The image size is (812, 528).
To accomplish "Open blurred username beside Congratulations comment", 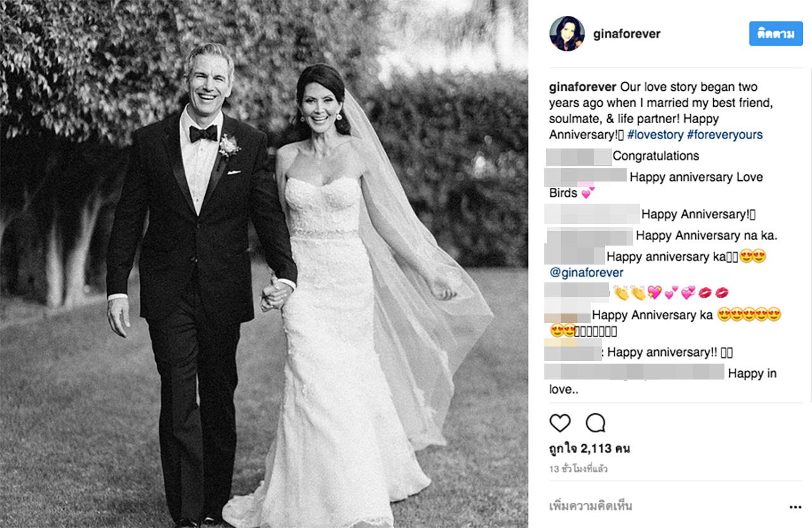I will pyautogui.click(x=579, y=156).
